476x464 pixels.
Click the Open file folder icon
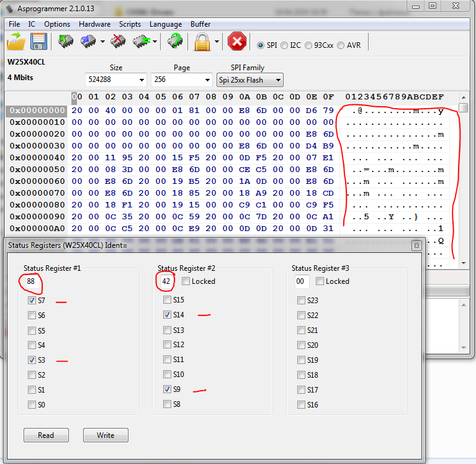coord(16,42)
